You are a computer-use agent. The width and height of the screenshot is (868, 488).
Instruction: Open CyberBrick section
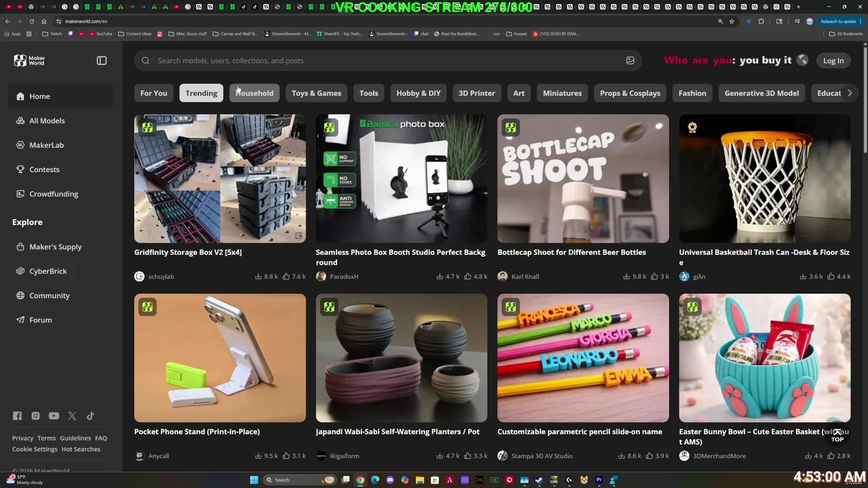tap(61, 271)
